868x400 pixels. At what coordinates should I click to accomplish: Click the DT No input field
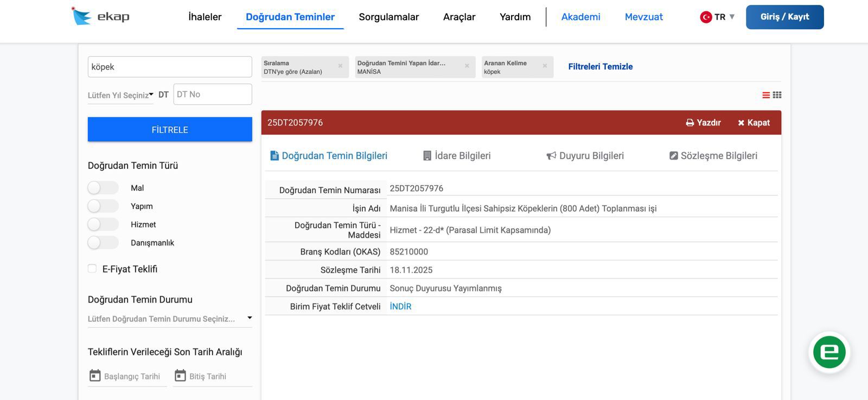click(x=213, y=94)
